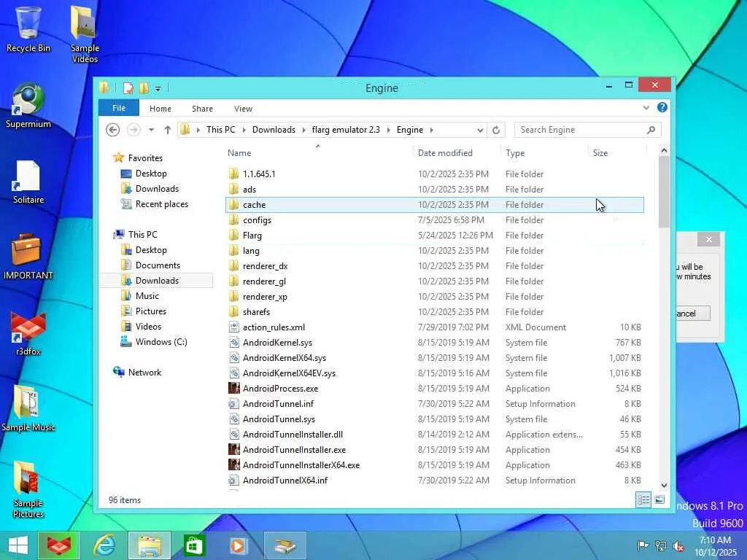Select the Sample Music desktop folder
Viewport: 747px width, 560px height.
(x=28, y=408)
